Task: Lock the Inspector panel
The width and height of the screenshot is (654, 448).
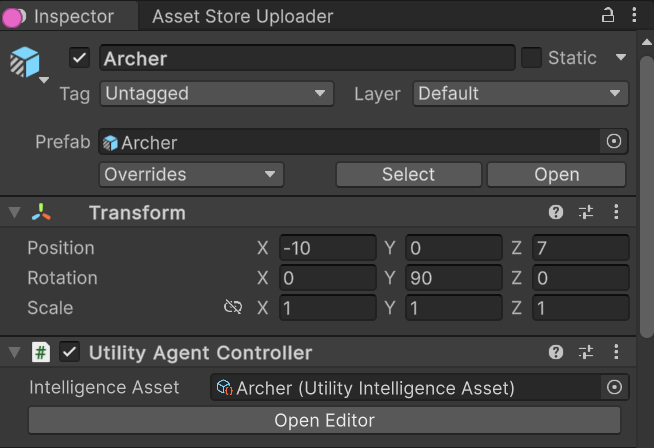Action: pyautogui.click(x=608, y=16)
